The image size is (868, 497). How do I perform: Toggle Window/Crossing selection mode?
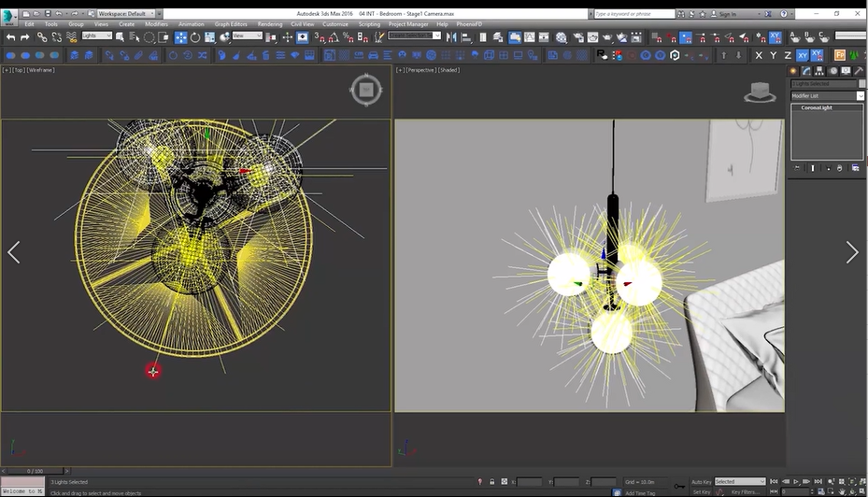click(164, 37)
